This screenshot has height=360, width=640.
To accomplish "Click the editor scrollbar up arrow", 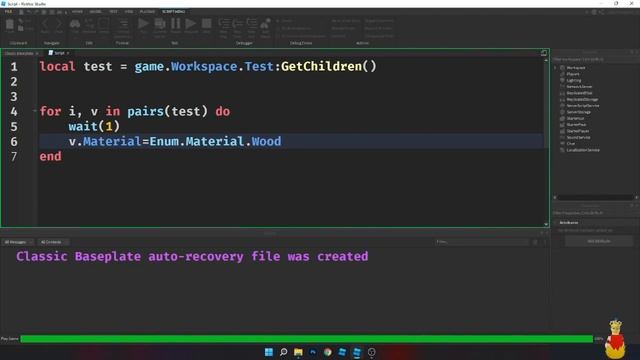I will pyautogui.click(x=546, y=60).
